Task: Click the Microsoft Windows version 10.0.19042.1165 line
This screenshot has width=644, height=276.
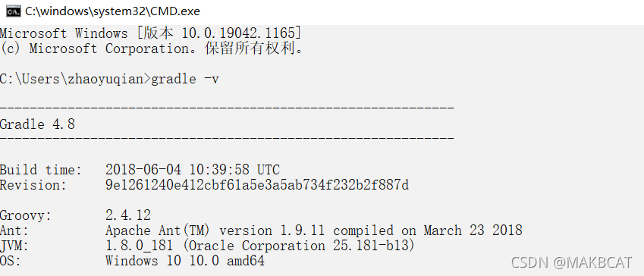Action: 151,33
